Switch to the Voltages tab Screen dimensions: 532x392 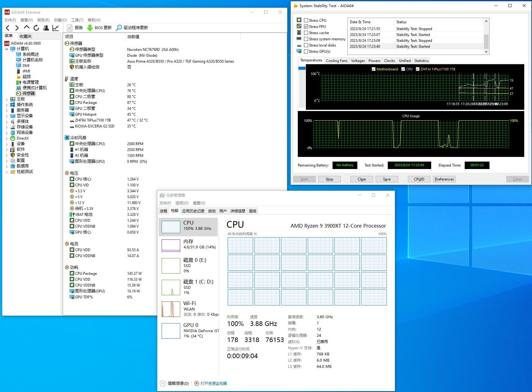pyautogui.click(x=358, y=61)
